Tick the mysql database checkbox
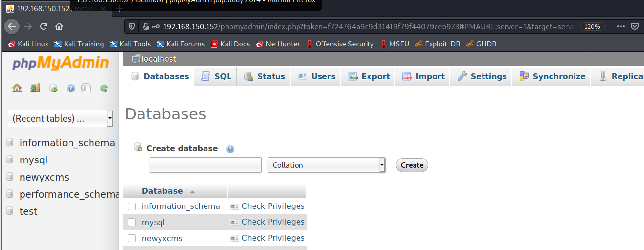The width and height of the screenshot is (644, 250). coord(132,222)
